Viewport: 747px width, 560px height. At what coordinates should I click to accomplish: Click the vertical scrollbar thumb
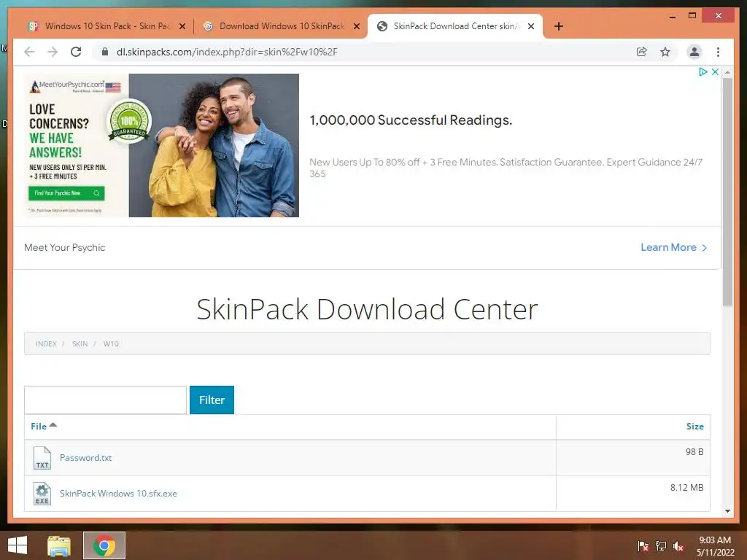727,192
